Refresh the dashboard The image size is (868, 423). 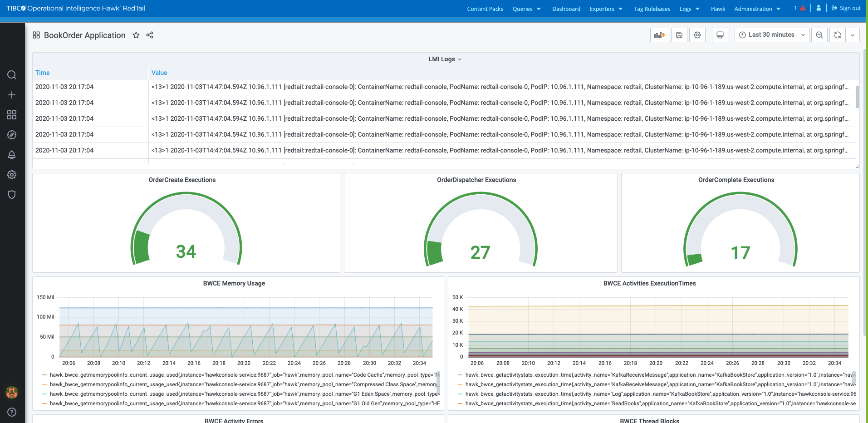(x=838, y=35)
